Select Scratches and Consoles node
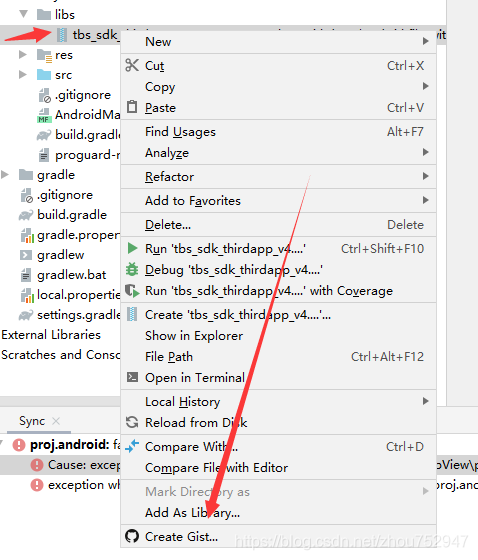The width and height of the screenshot is (478, 560). pyautogui.click(x=61, y=355)
